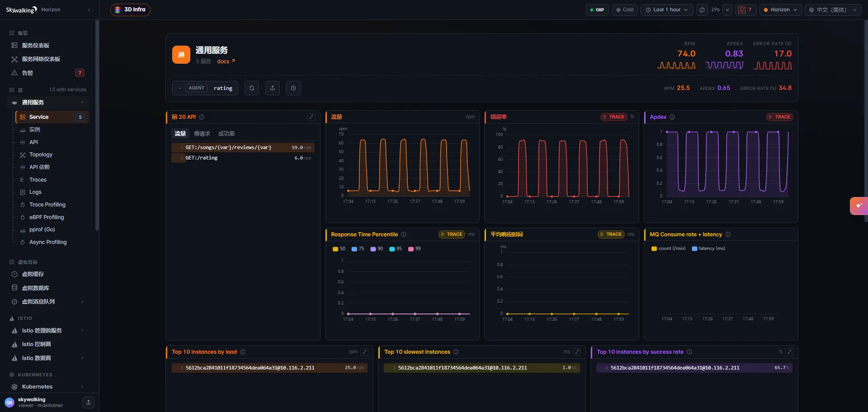Open the alarm bell showing 7 alerts
The height and width of the screenshot is (412, 868).
coord(746,10)
